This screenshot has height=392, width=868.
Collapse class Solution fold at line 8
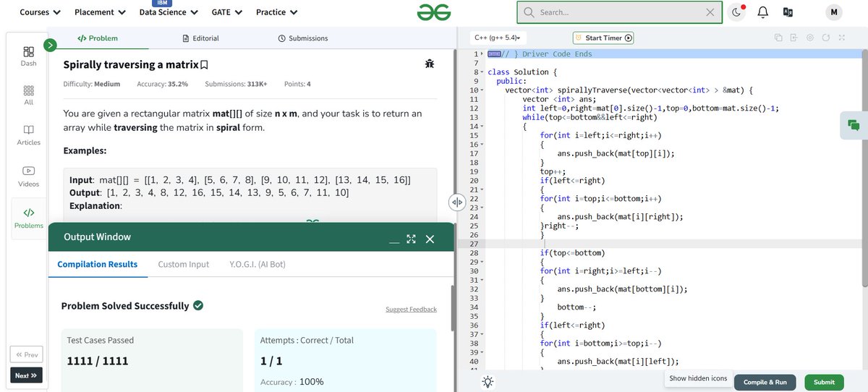coord(482,72)
